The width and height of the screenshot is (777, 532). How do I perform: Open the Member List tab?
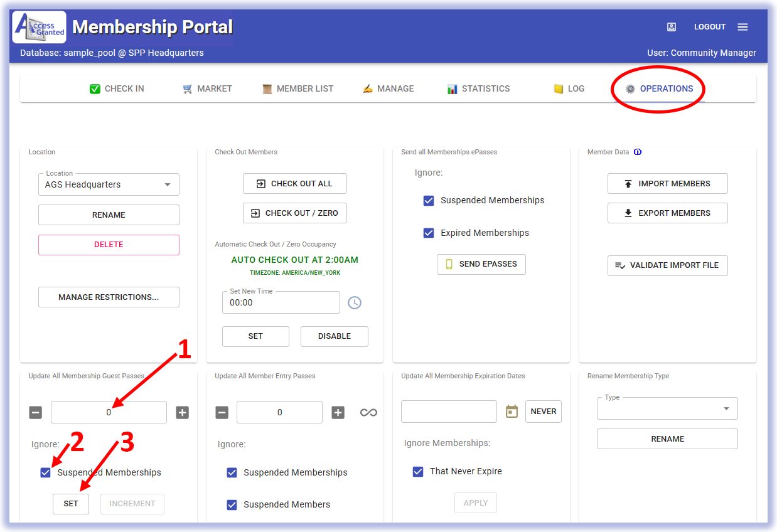tap(297, 88)
